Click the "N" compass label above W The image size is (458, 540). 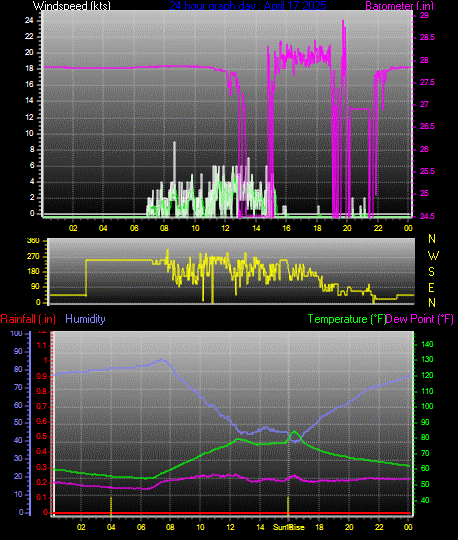coord(432,239)
